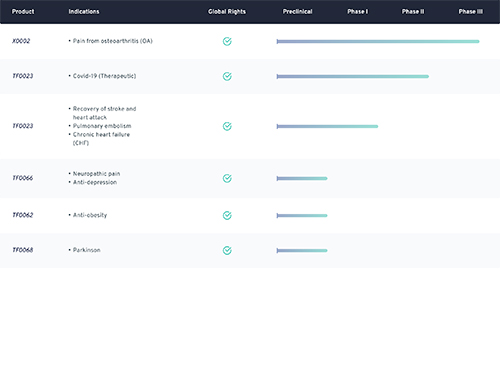Click the Parkinson progress bar
The image size is (500, 370).
(302, 250)
